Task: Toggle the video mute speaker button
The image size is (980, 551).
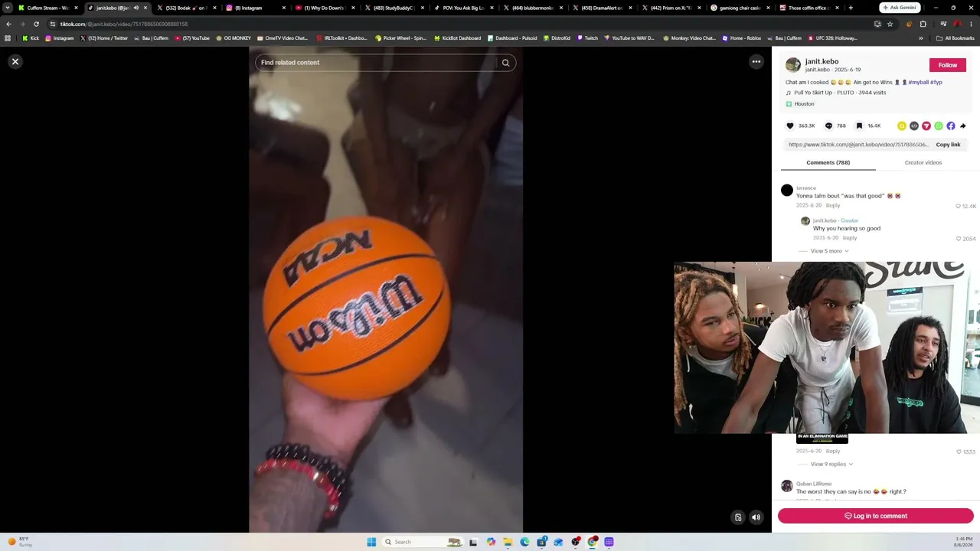Action: click(756, 517)
